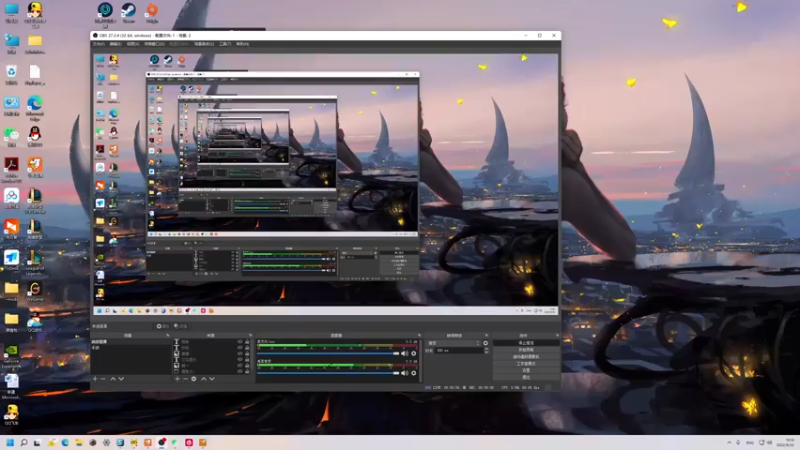Image resolution: width=800 pixels, height=450 pixels.
Task: Open the 视图 View menu in OBS
Action: click(x=133, y=44)
